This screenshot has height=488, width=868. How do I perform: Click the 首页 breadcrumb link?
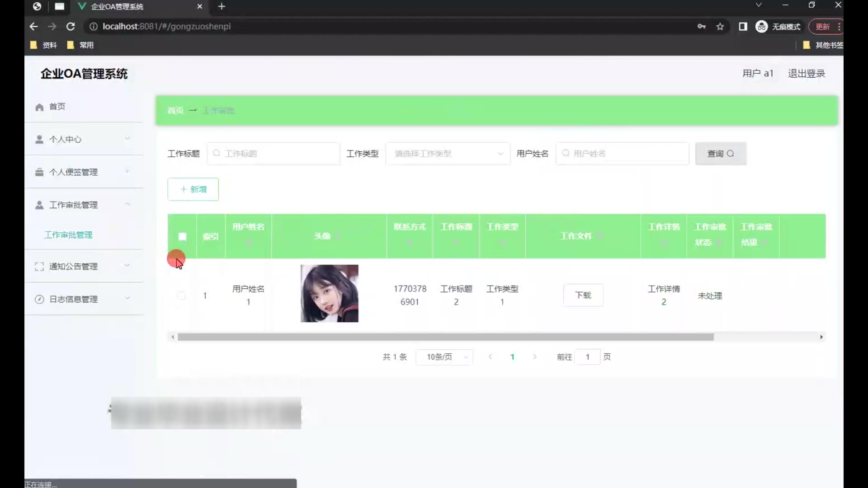point(175,111)
